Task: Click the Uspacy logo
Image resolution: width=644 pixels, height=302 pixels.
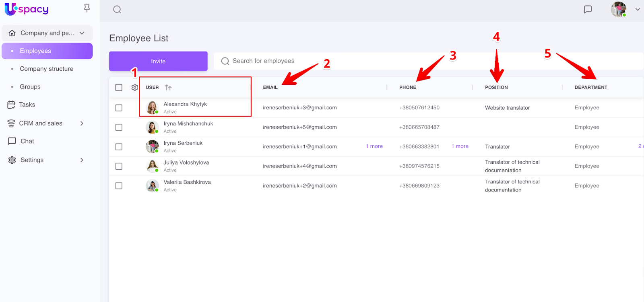Action: click(x=27, y=9)
